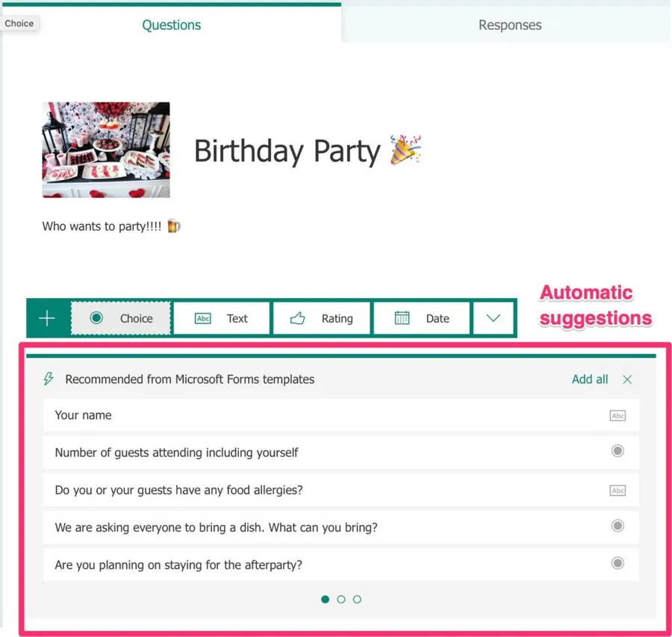Viewport: 672px width, 637px height.
Task: Click radio icon beside afterparty question
Action: coord(617,563)
